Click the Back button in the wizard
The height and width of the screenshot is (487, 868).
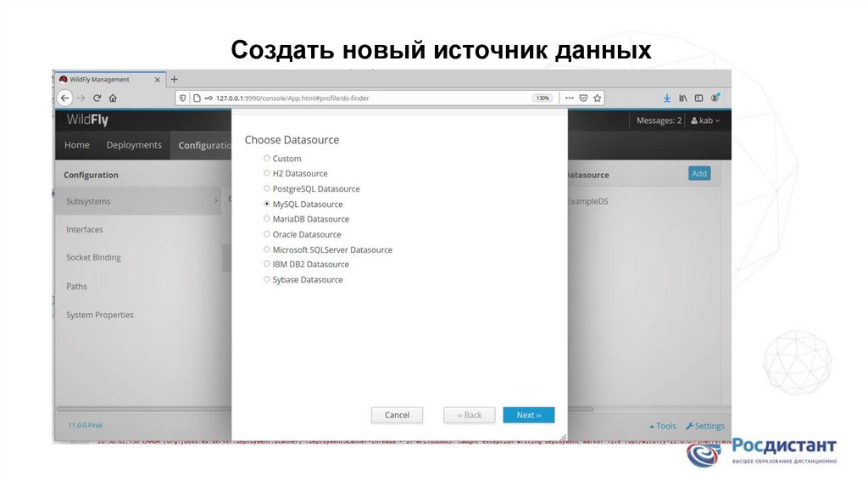469,415
